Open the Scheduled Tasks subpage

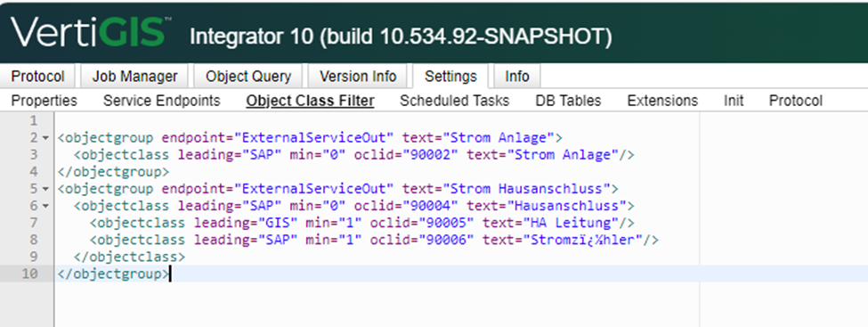(455, 101)
